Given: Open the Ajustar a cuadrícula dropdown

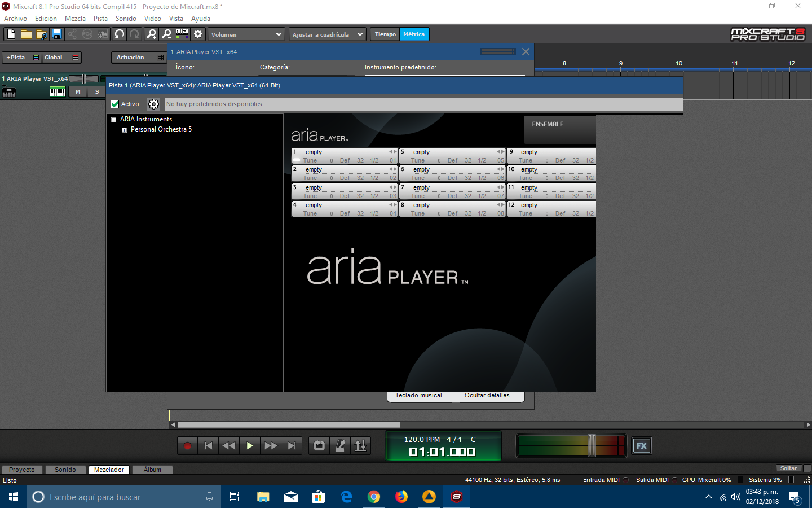Looking at the screenshot, I should 328,34.
